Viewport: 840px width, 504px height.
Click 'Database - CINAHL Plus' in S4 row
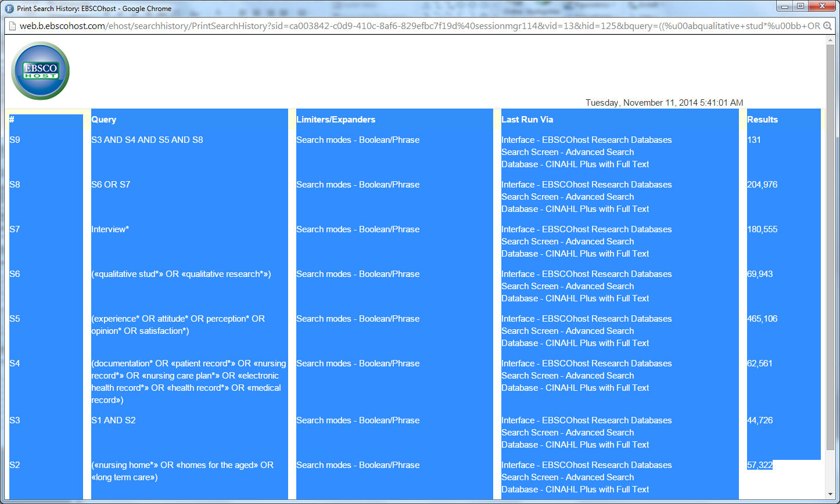(575, 388)
